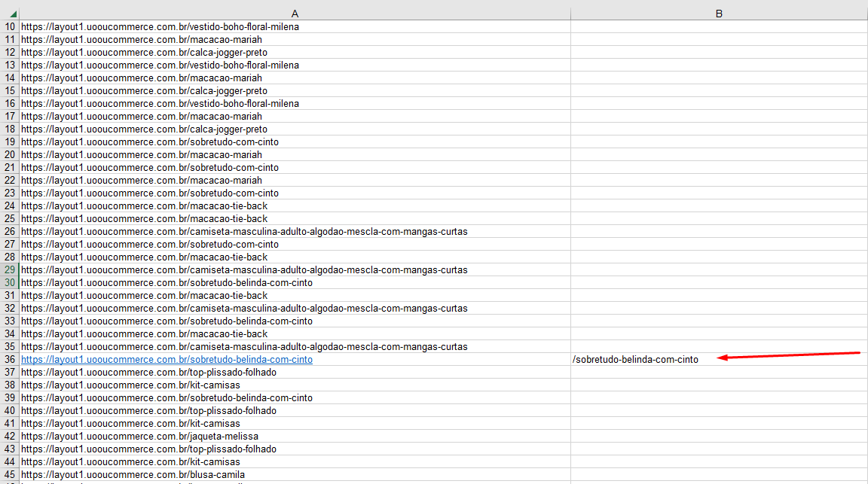
Task: Select cell B36 with /sobretudo-belinda-com-cinto
Action: [719, 360]
